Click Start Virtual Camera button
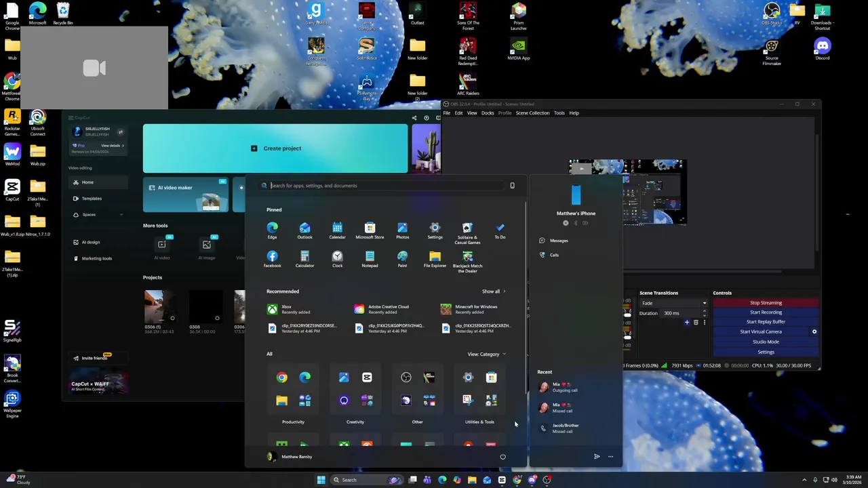The height and width of the screenshot is (488, 868). (x=761, y=331)
